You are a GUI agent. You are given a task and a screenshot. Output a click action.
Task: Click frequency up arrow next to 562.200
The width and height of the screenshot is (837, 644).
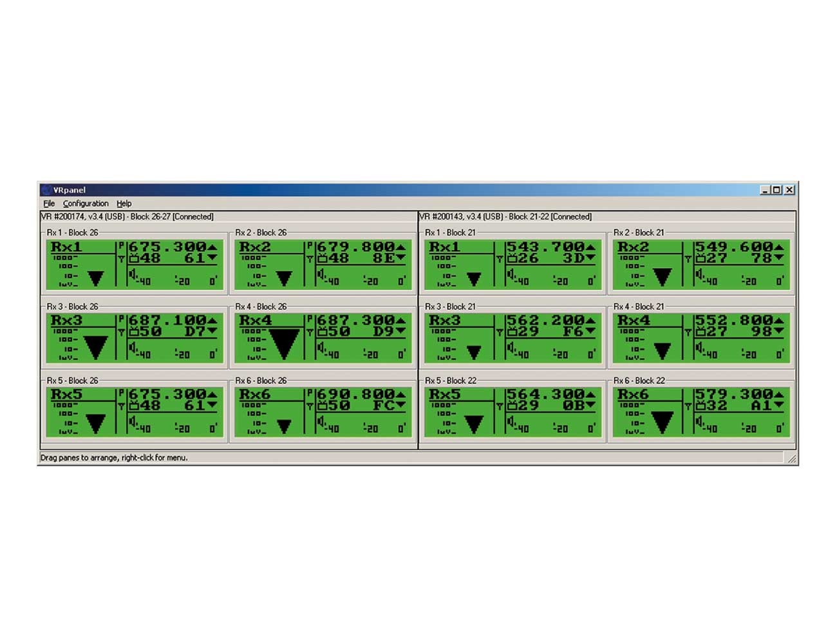590,321
